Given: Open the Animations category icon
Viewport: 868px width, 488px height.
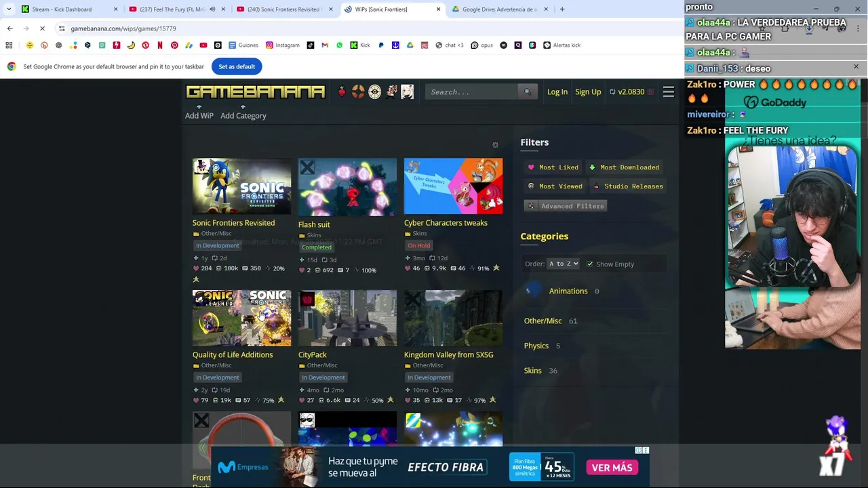Looking at the screenshot, I should pos(534,291).
